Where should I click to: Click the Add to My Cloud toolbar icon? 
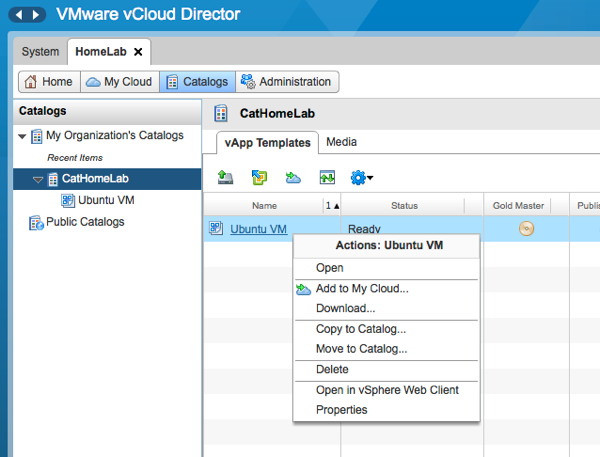coord(293,178)
